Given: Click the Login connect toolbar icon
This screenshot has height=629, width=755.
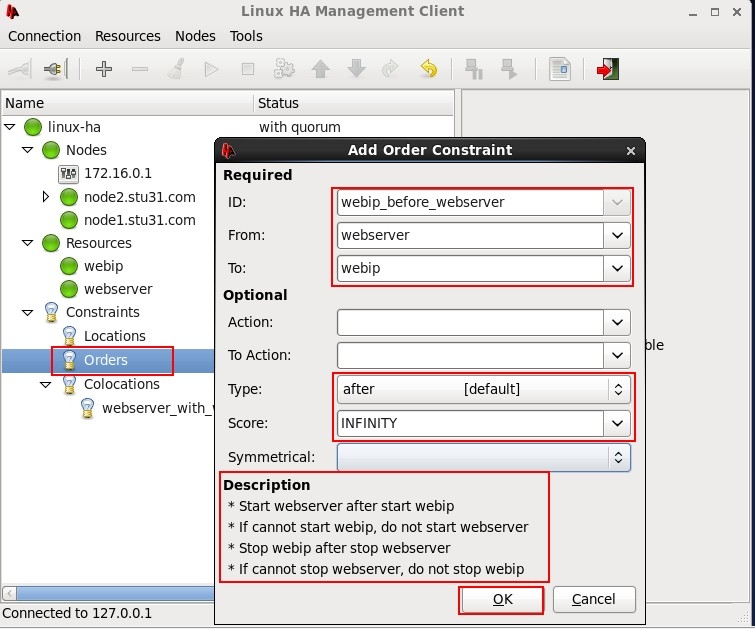Looking at the screenshot, I should (20, 69).
